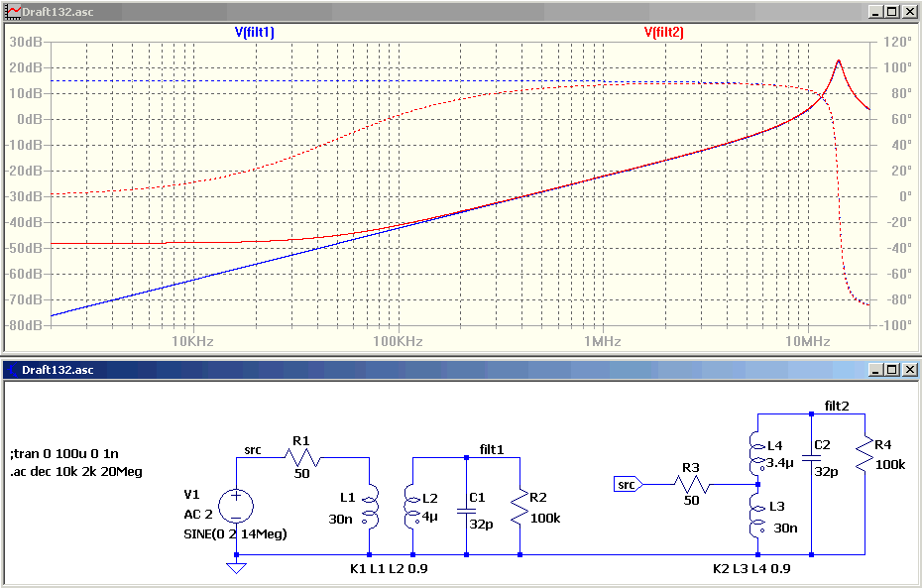Screen dimensions: 922x588
Task: Click the V(filt1) trace label
Action: pos(255,33)
